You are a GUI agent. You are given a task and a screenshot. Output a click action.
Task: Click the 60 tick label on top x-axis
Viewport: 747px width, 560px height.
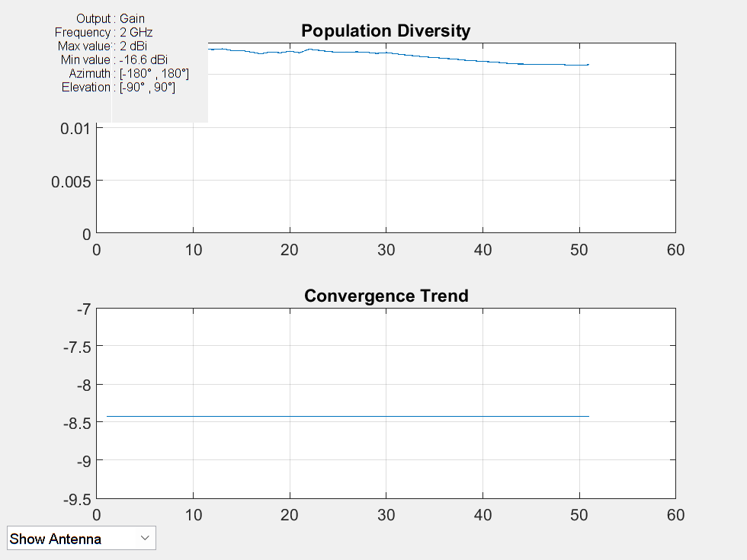click(675, 250)
